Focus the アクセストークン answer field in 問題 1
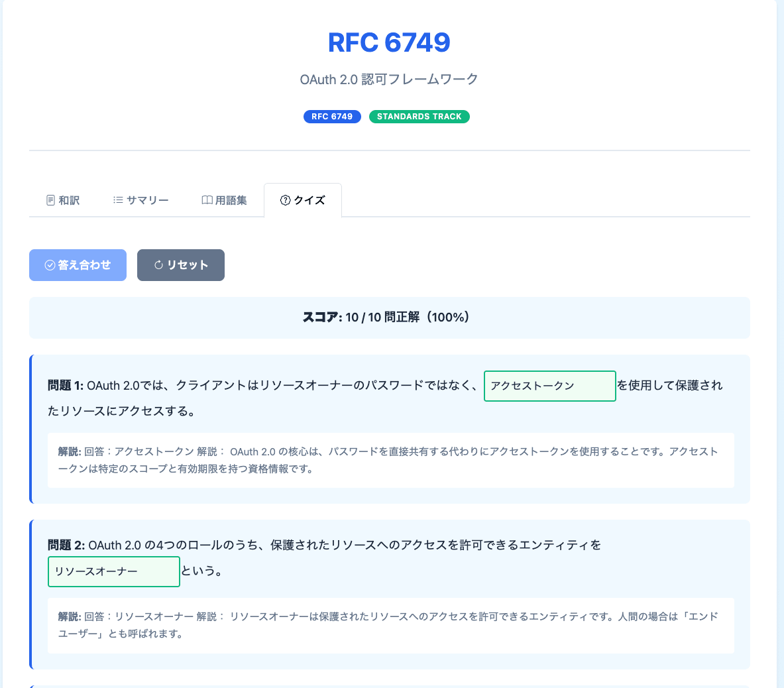Screen dimensions: 784x688 pyautogui.click(x=549, y=386)
